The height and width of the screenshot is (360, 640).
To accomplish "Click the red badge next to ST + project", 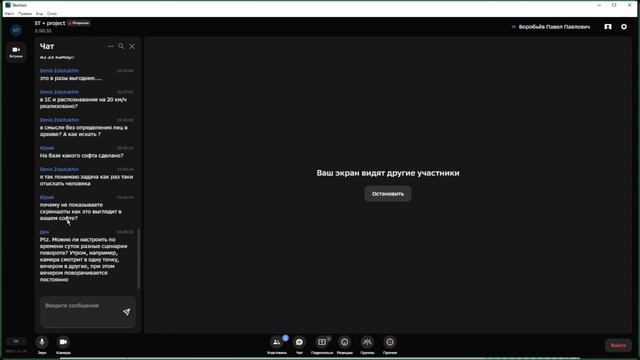I will pos(78,23).
